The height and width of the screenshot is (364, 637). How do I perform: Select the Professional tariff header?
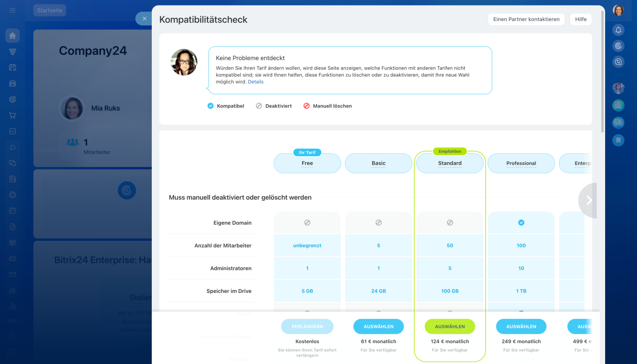coord(521,163)
